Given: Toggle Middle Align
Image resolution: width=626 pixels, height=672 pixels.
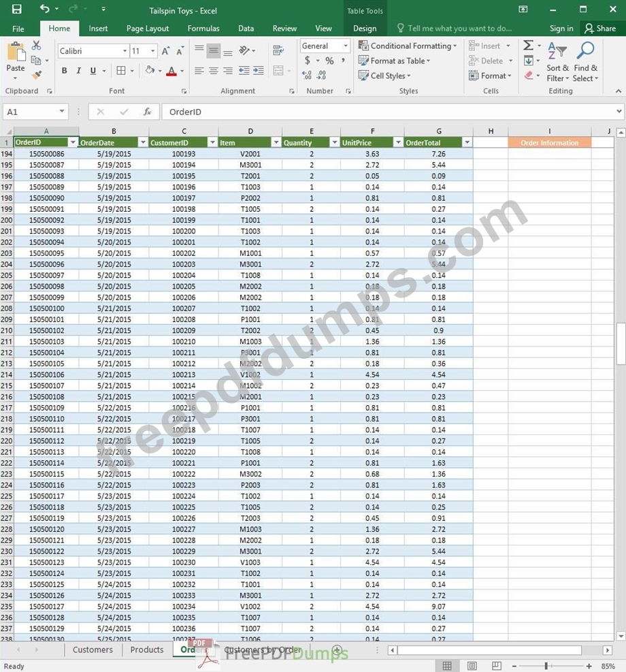Looking at the screenshot, I should pyautogui.click(x=213, y=50).
